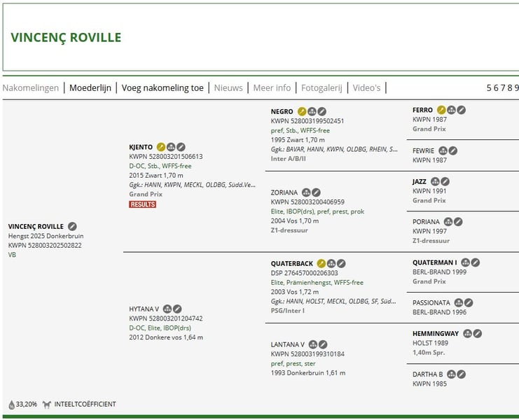Image resolution: width=519 pixels, height=420 pixels.
Task: Open the pedigree tree icon beside QUATERMAN I
Action: 466,262
